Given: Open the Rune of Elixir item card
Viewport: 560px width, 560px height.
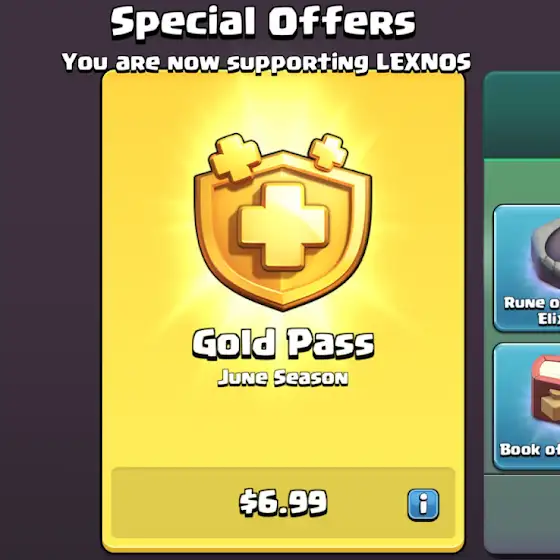Looking at the screenshot, I should click(526, 268).
